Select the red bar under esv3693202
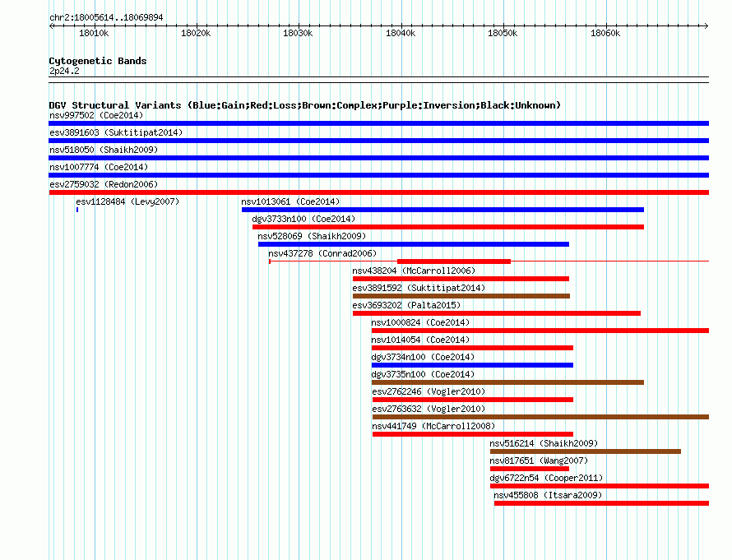Image resolution: width=732 pixels, height=560 pixels. pos(497,313)
